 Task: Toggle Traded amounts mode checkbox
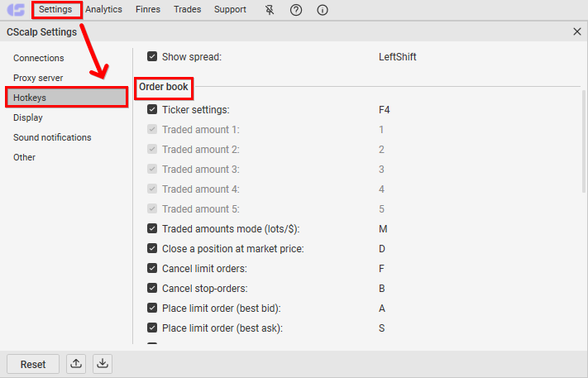[152, 228]
